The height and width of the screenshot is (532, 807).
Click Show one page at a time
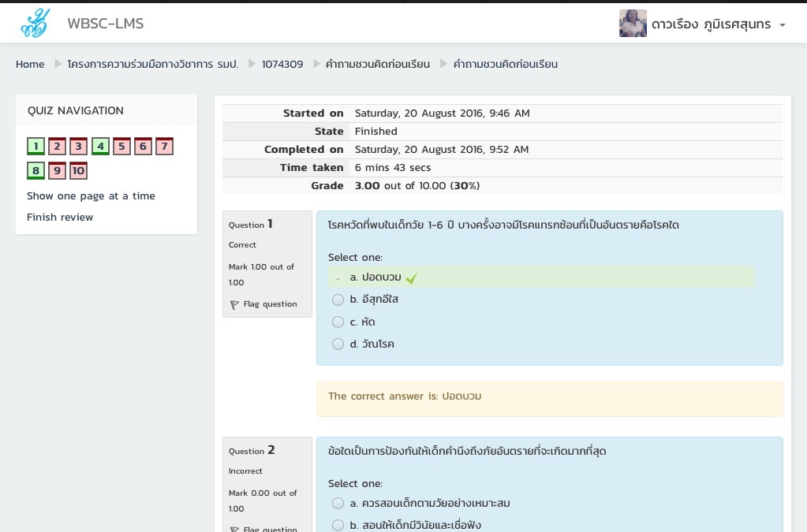(91, 196)
